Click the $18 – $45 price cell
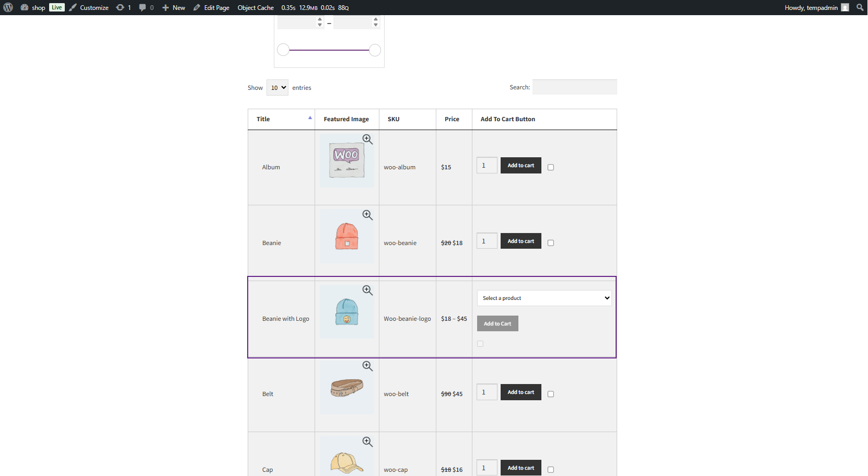 pos(454,319)
